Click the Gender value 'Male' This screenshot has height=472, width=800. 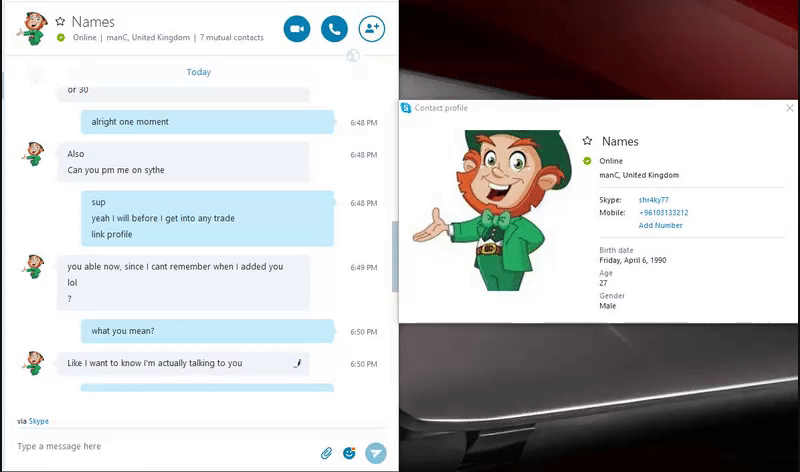pyautogui.click(x=608, y=306)
